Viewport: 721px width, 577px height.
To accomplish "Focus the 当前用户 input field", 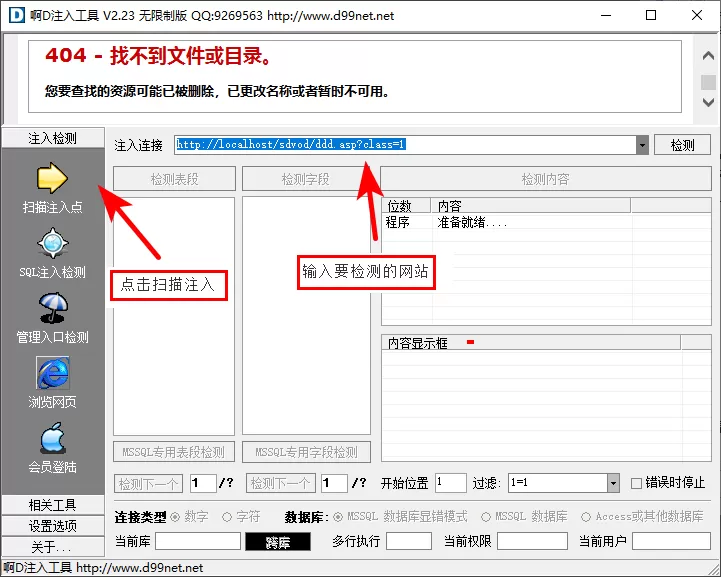I will point(671,541).
